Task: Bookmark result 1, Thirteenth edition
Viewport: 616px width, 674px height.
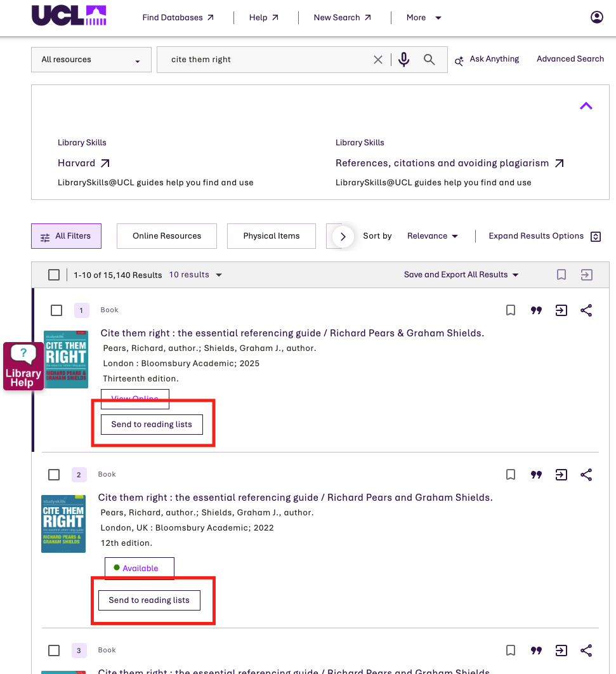Action: pos(510,310)
